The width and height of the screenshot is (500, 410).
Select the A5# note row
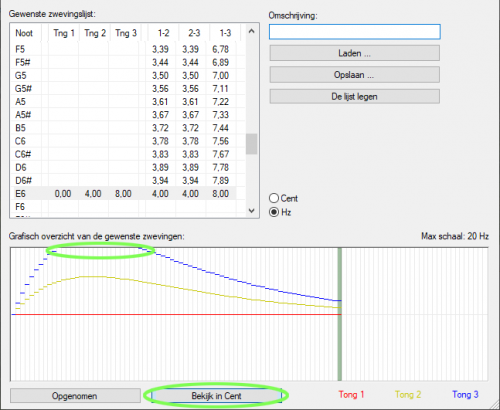click(x=128, y=115)
